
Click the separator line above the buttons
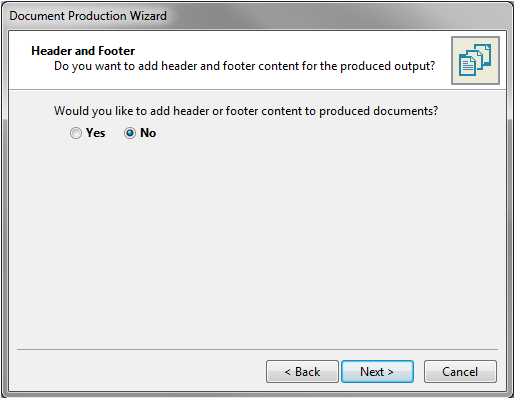(x=257, y=349)
